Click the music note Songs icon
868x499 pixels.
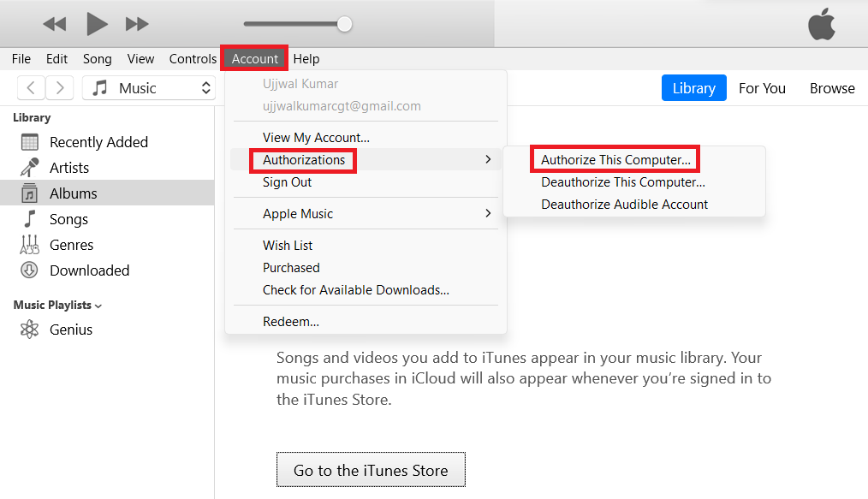point(30,219)
